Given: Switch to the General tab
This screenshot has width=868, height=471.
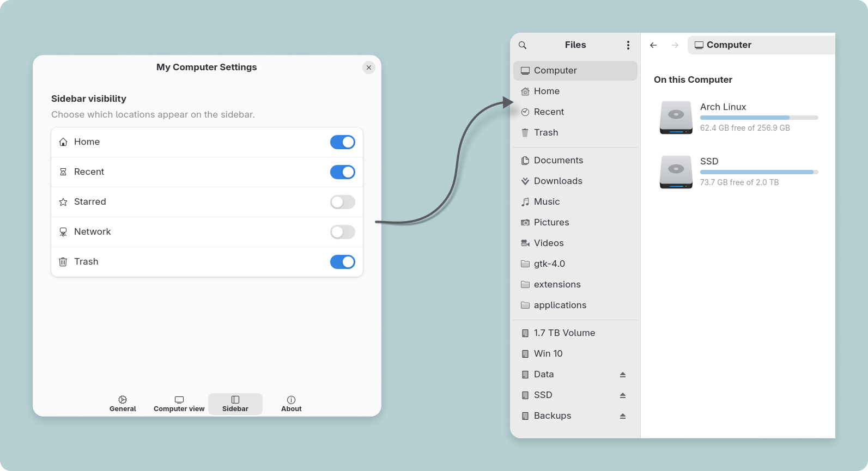Looking at the screenshot, I should (123, 404).
